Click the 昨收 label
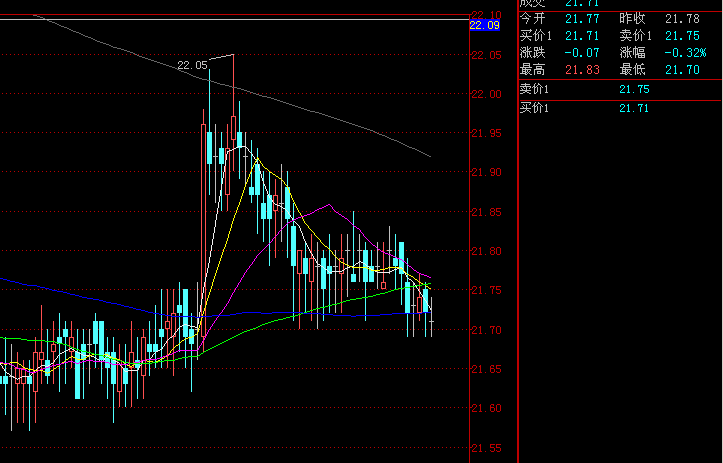This screenshot has height=463, width=723. [632, 18]
